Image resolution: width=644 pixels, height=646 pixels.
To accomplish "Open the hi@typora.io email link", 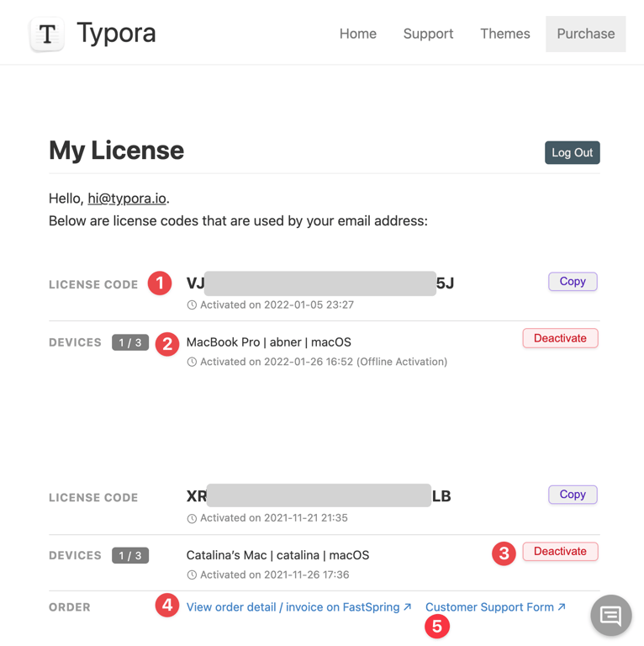I will pyautogui.click(x=127, y=199).
